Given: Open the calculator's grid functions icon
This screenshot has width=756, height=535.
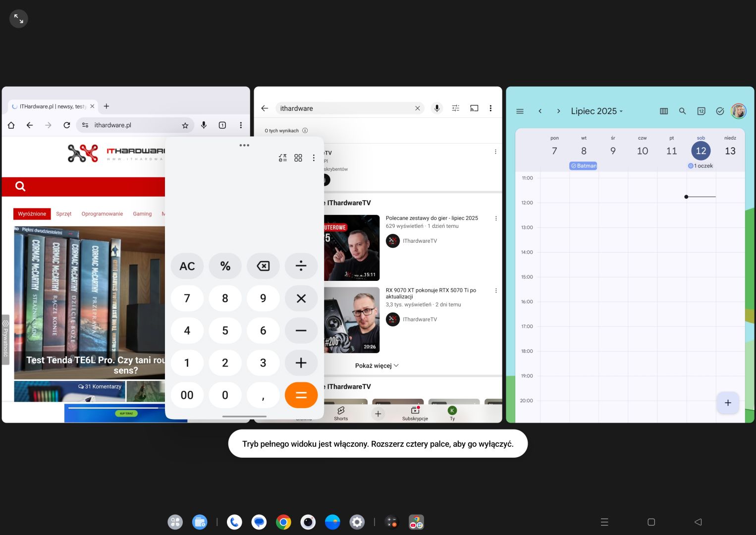Looking at the screenshot, I should [298, 158].
